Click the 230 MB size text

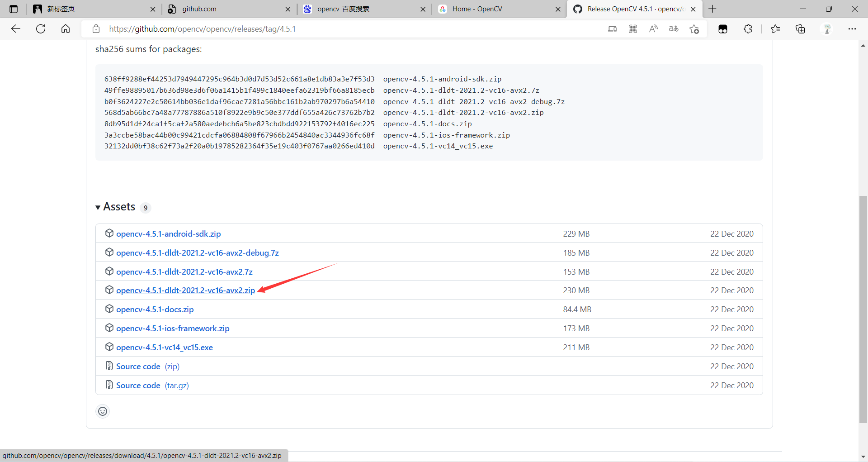coord(576,291)
